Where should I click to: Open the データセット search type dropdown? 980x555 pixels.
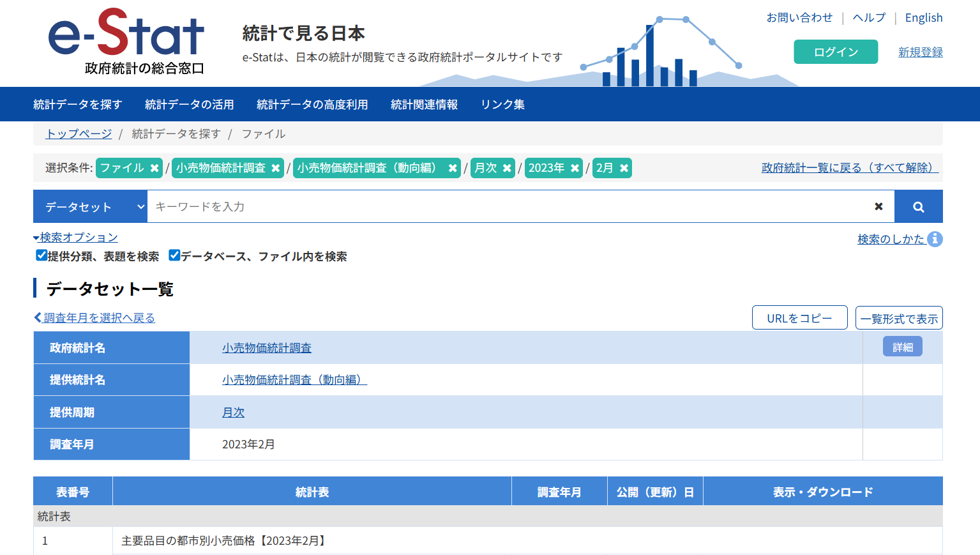click(90, 206)
